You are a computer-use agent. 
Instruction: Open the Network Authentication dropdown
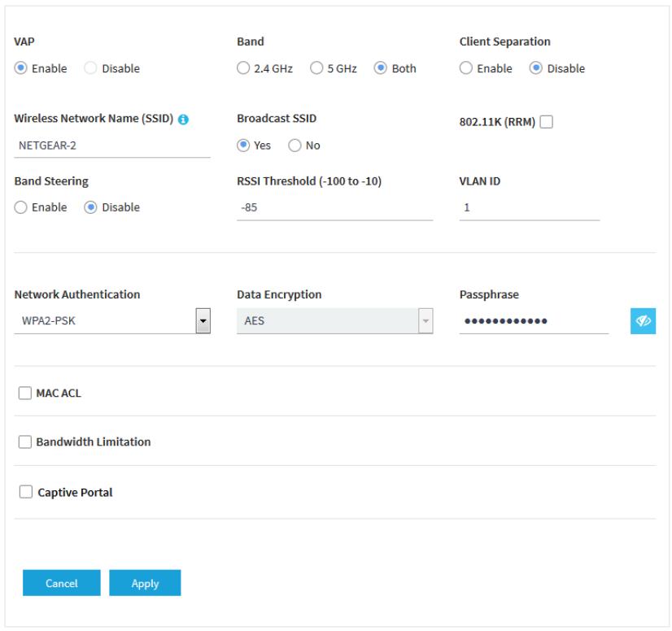coord(112,321)
